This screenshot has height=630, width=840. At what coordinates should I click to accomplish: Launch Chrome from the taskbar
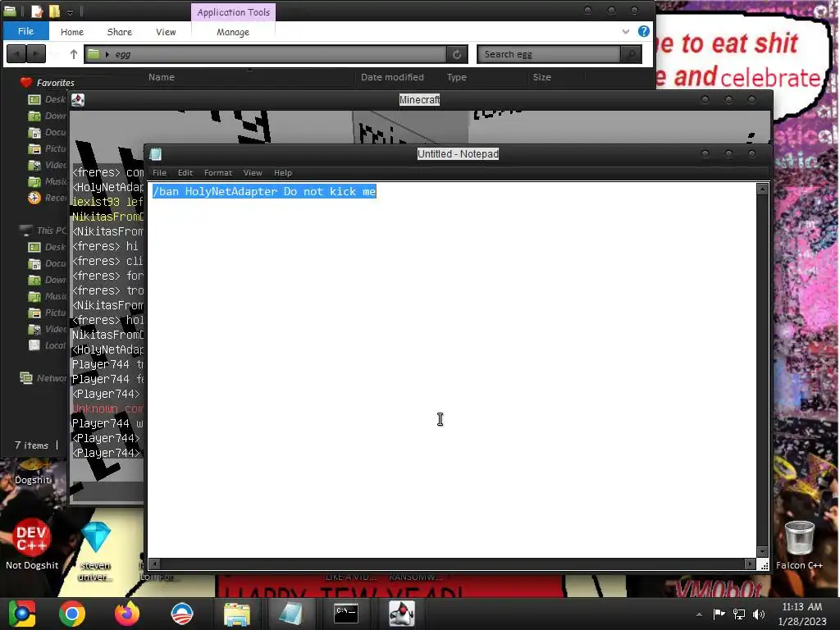click(72, 614)
